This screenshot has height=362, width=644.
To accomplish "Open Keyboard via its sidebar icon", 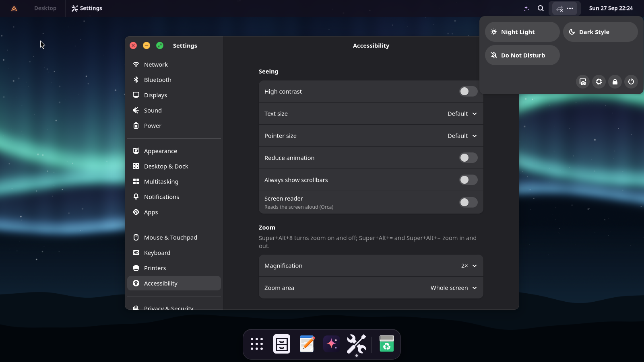I will pyautogui.click(x=136, y=253).
